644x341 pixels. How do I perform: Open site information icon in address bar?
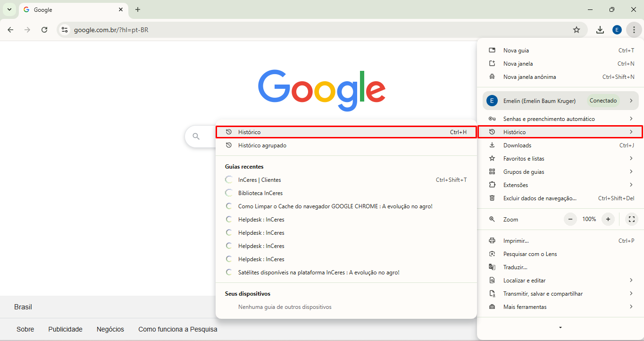click(65, 30)
